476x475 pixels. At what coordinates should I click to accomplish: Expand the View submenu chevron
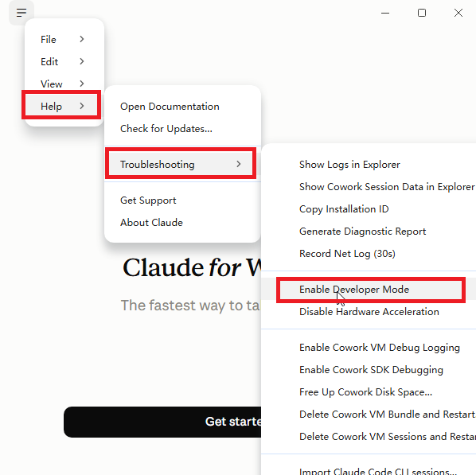(82, 84)
